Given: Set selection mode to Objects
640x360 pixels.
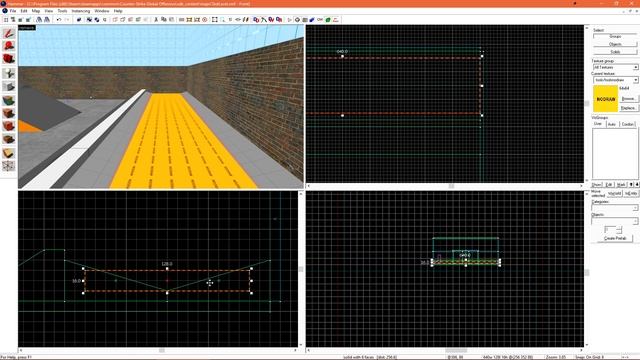Looking at the screenshot, I should (615, 44).
